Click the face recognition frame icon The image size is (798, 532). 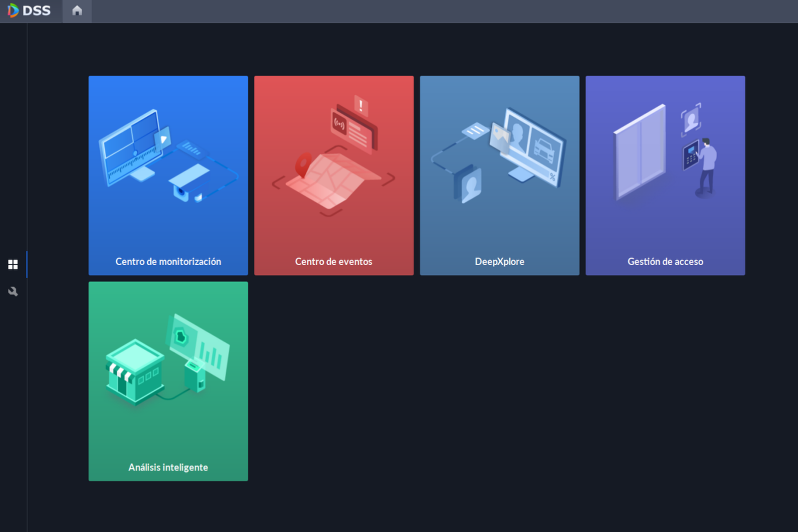[x=691, y=120]
